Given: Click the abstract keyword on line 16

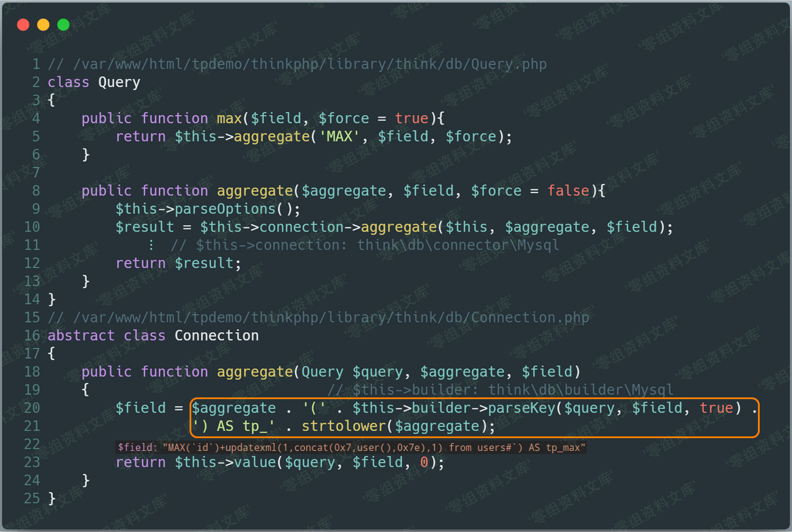Looking at the screenshot, I should click(81, 336).
